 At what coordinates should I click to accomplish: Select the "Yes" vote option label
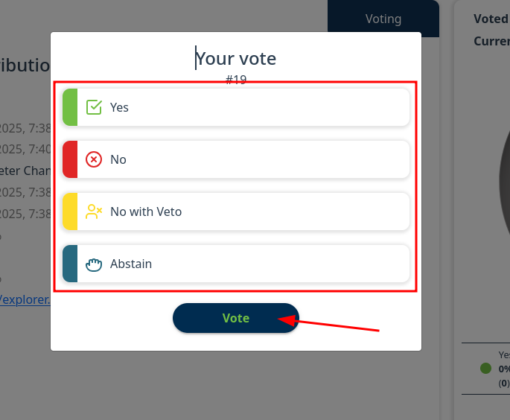pyautogui.click(x=119, y=107)
